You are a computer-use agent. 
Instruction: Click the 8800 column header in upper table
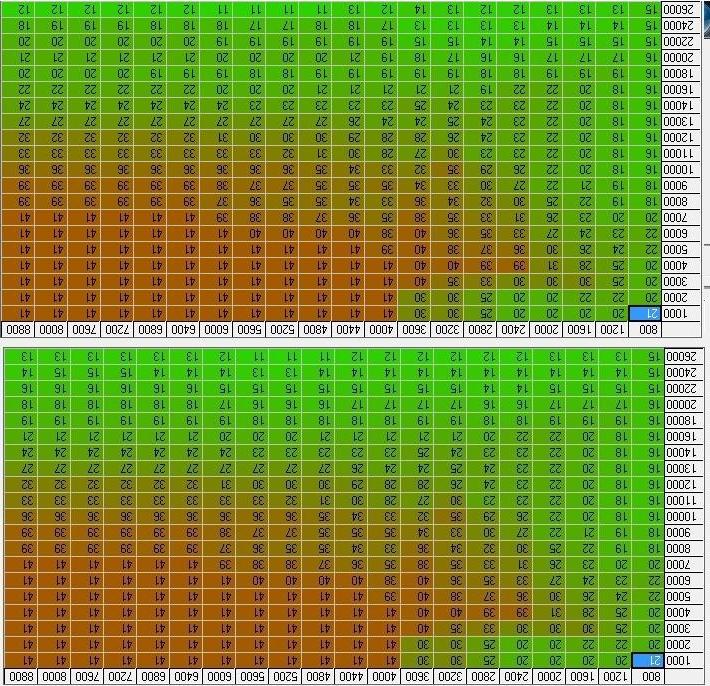pos(20,329)
